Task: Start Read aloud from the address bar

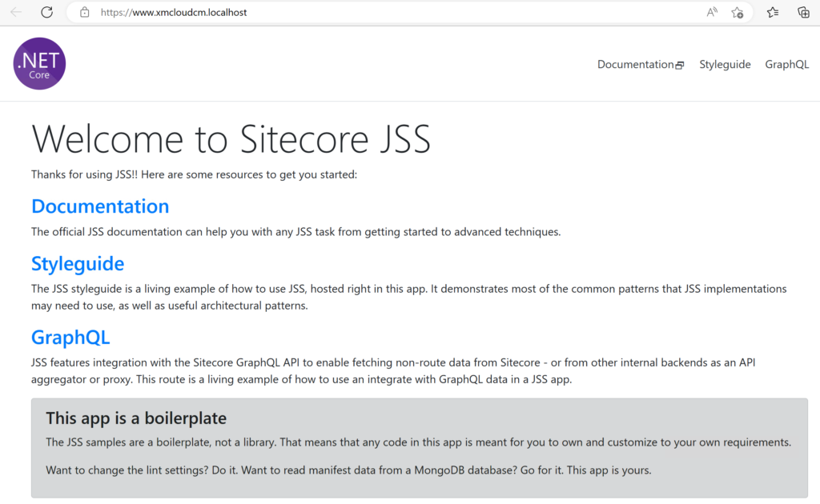Action: click(711, 12)
